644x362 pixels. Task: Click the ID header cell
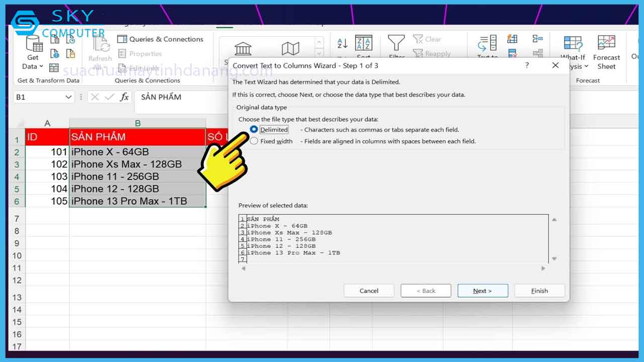click(x=47, y=137)
